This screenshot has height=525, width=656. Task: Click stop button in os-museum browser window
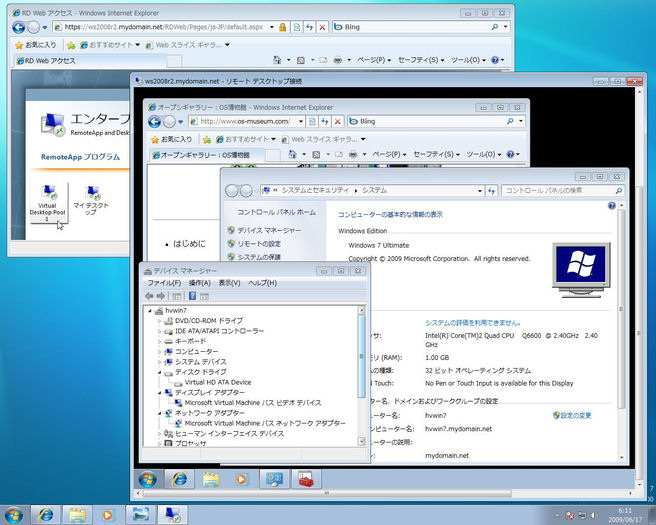[338, 122]
